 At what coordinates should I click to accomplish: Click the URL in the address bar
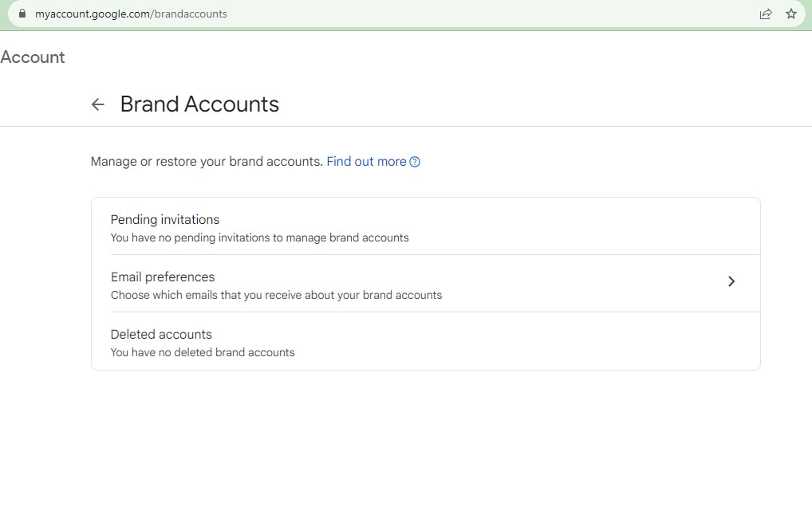coord(131,14)
